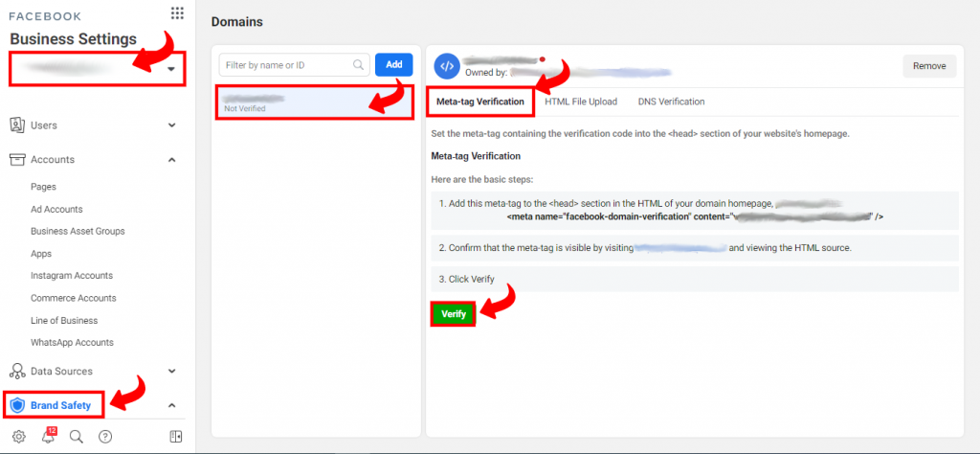
Task: Click the Data Sources nodes icon
Action: pyautogui.click(x=17, y=371)
